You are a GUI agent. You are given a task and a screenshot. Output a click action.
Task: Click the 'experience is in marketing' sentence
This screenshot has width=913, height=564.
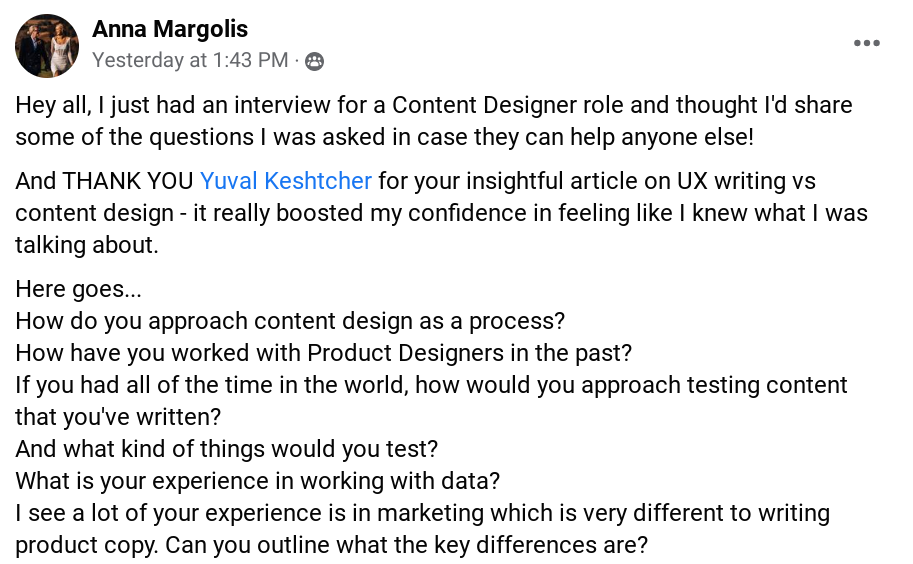click(x=423, y=513)
